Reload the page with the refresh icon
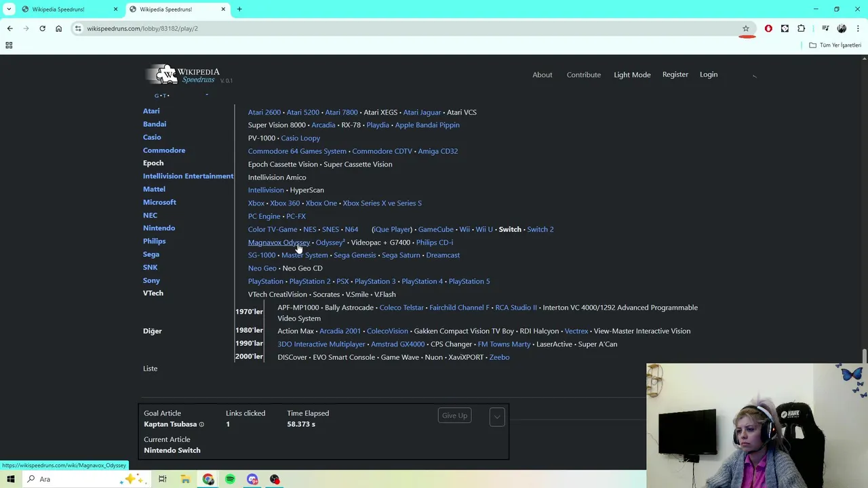Viewport: 868px width, 488px height. point(42,28)
